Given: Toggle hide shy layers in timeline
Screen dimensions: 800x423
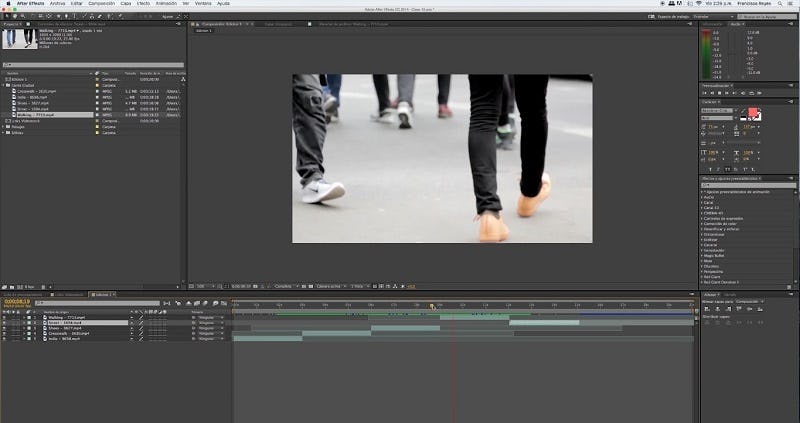Looking at the screenshot, I should (x=188, y=303).
